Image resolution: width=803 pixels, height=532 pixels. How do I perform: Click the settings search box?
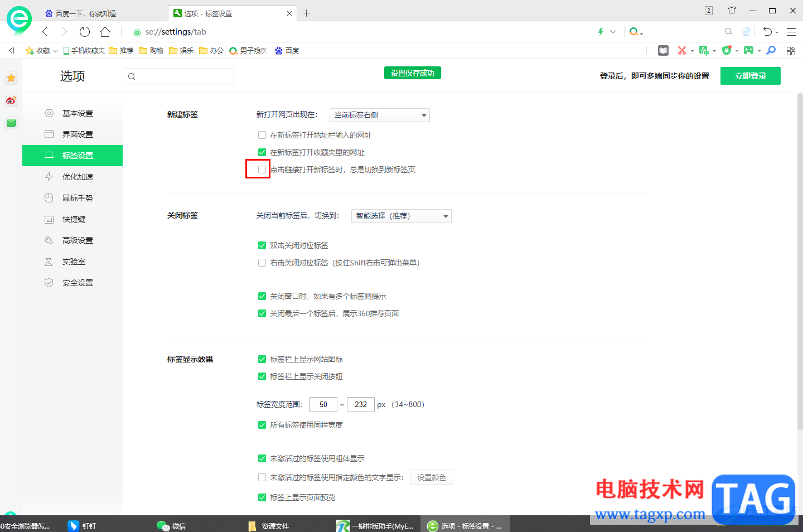178,76
